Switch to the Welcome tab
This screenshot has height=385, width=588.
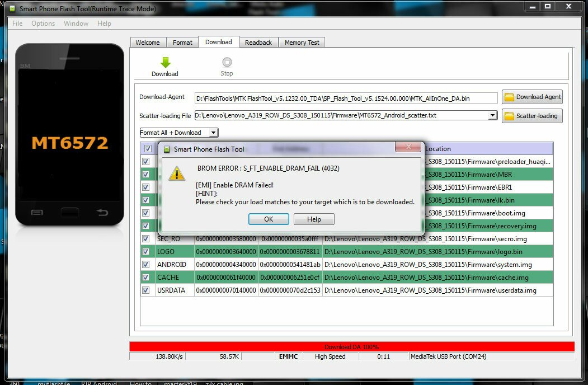pos(148,43)
